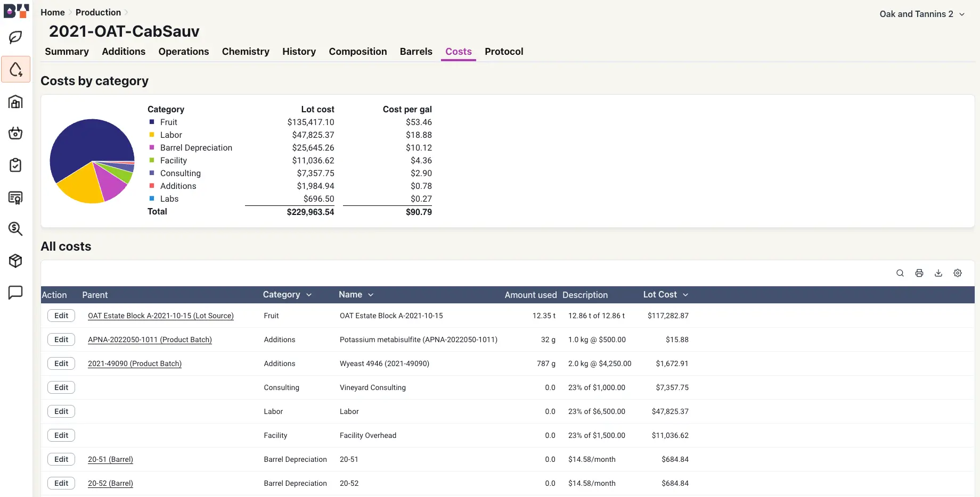
Task: Open the Category column filter dropdown
Action: pos(309,295)
